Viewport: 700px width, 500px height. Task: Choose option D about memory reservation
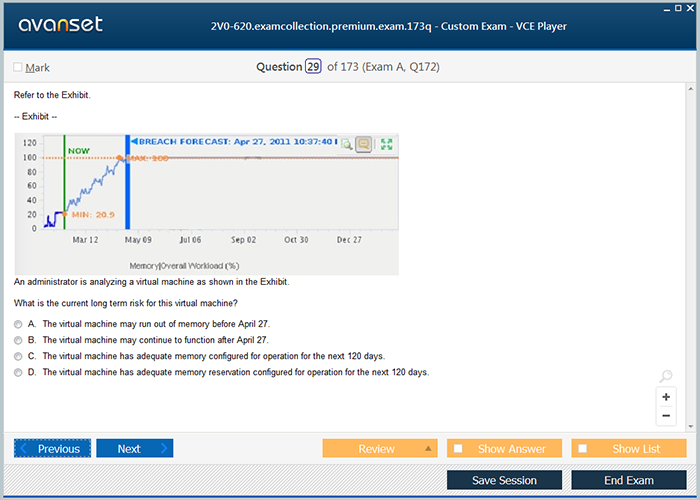(x=19, y=372)
